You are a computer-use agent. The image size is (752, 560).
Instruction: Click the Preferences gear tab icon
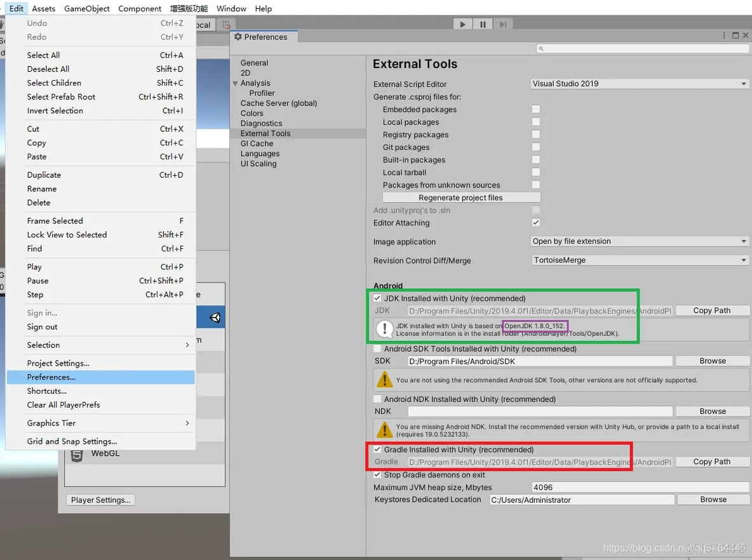(238, 37)
